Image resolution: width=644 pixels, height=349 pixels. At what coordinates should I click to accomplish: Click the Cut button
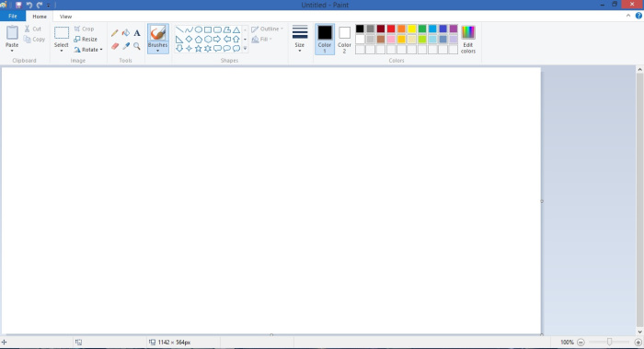(33, 29)
